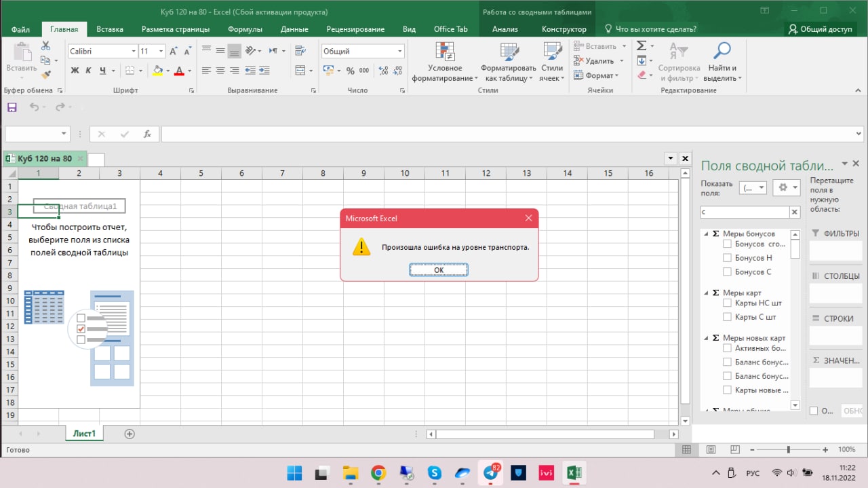Click the Общий доступ share button
Viewport: 868px width, 488px height.
click(820, 29)
